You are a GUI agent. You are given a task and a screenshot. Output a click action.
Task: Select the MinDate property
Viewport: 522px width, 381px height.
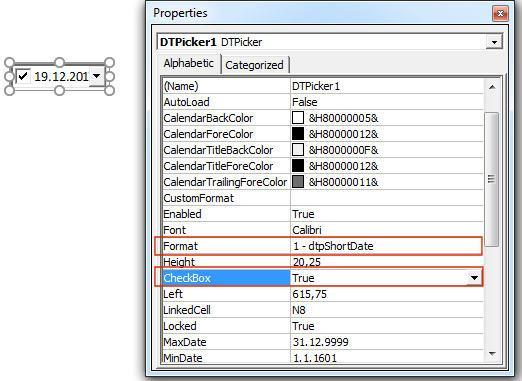(183, 358)
